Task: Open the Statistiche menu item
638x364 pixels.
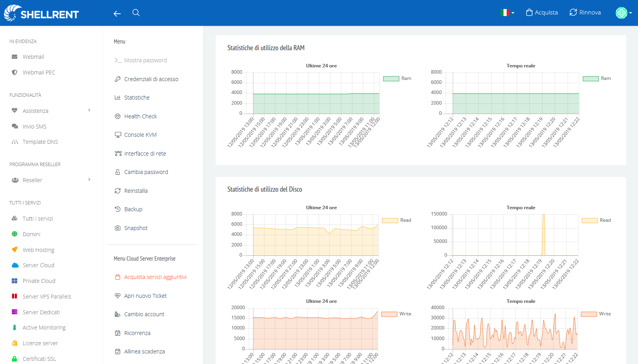Action: tap(132, 98)
